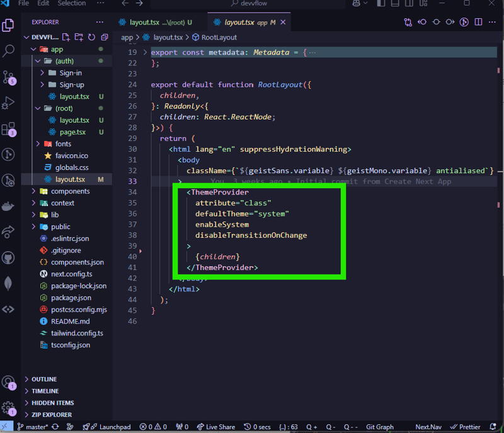Screen dimensions: 504x433
Task: Open package.json in the file explorer
Action: [x=71, y=298]
